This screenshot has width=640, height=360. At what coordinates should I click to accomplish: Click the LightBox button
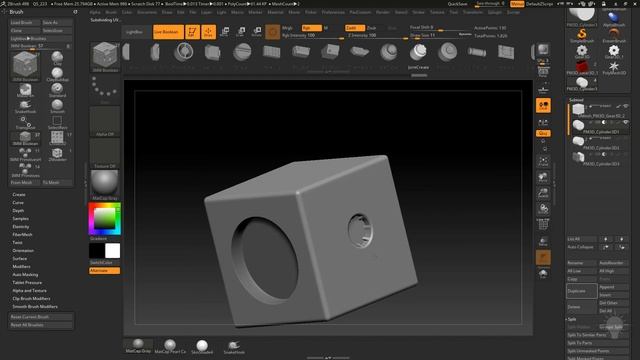[x=136, y=32]
